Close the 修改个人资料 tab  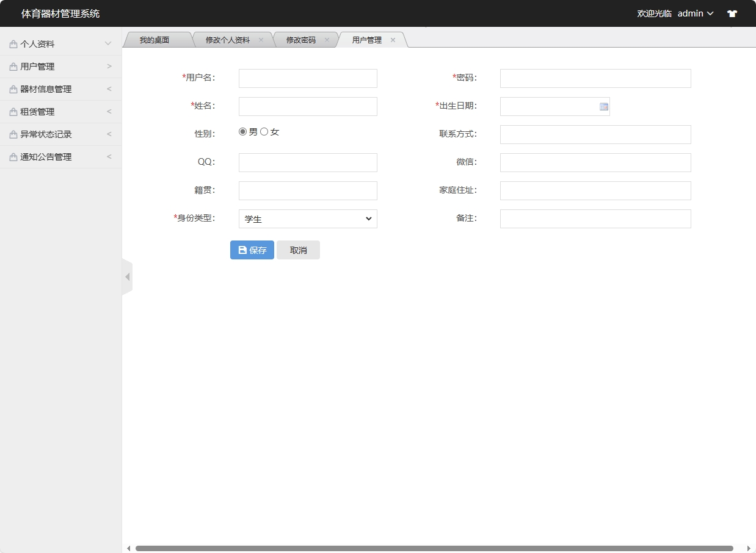click(261, 39)
